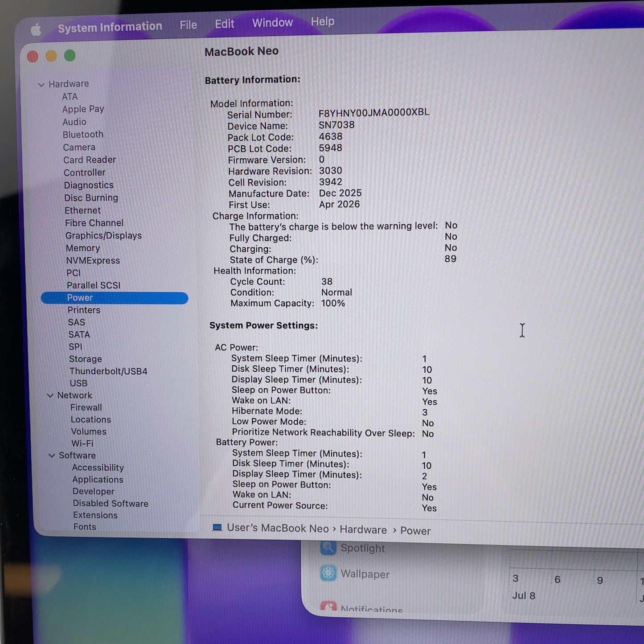Select Ethernet in the sidebar
Viewport: 644px width, 644px height.
click(83, 210)
